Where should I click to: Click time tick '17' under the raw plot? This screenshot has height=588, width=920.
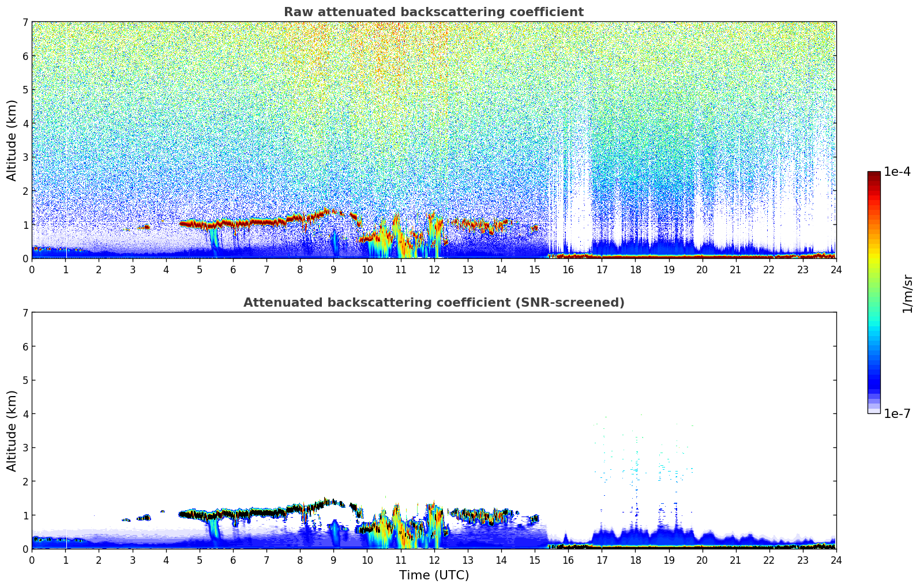click(x=602, y=270)
